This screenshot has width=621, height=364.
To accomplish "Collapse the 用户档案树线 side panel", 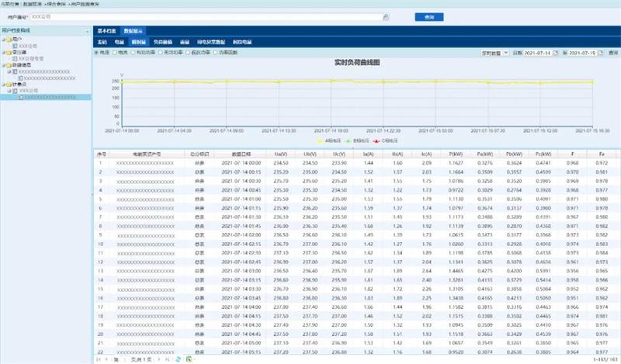I will pyautogui.click(x=85, y=30).
